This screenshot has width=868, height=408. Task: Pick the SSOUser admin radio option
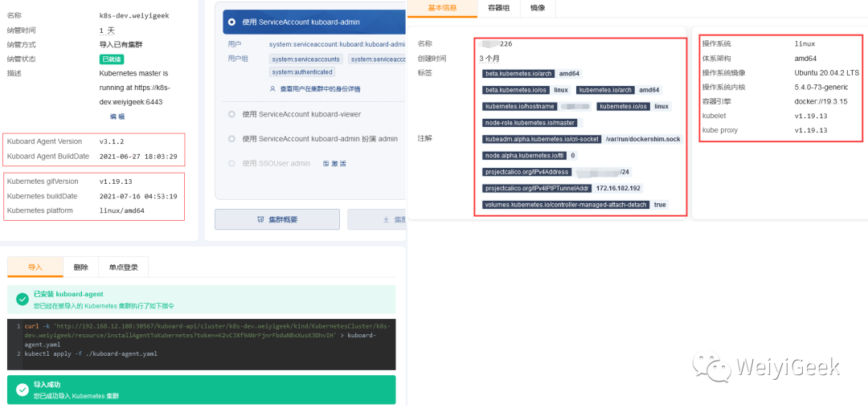231,164
